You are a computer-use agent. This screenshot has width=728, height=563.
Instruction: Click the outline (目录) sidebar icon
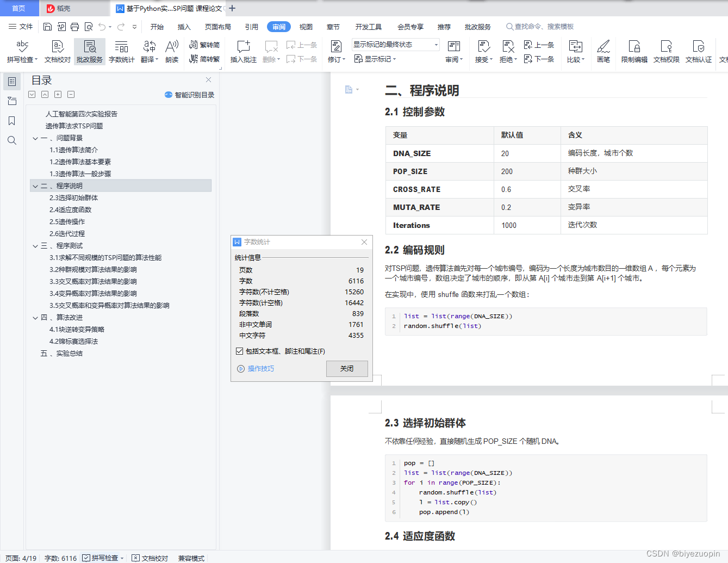(x=12, y=82)
